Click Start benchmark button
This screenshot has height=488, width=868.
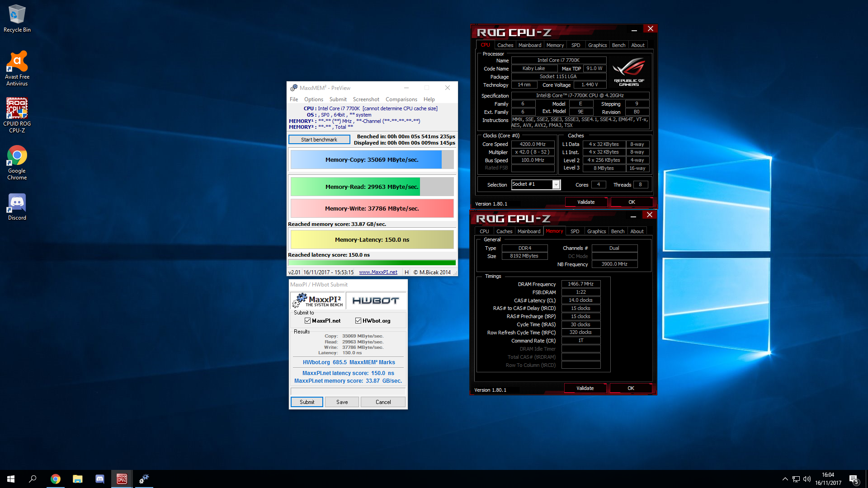(319, 140)
